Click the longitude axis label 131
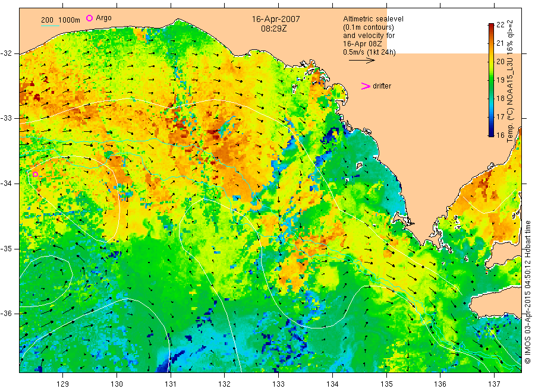This screenshot has height=392, width=535. [171, 384]
